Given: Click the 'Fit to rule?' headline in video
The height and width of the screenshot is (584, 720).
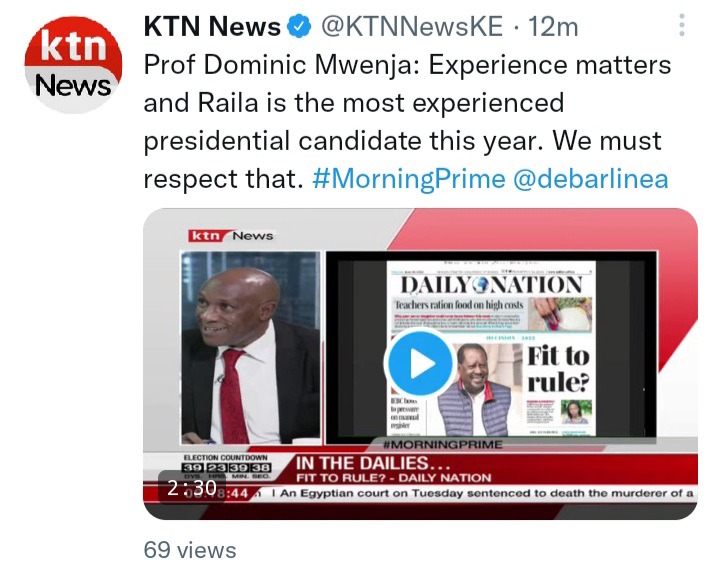Looking at the screenshot, I should tap(558, 369).
